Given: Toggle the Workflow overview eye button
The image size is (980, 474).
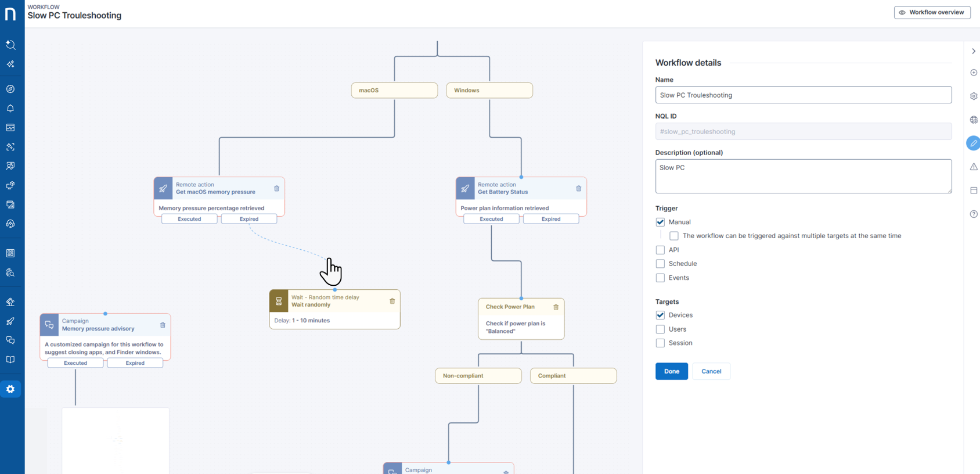Looking at the screenshot, I should [x=932, y=12].
